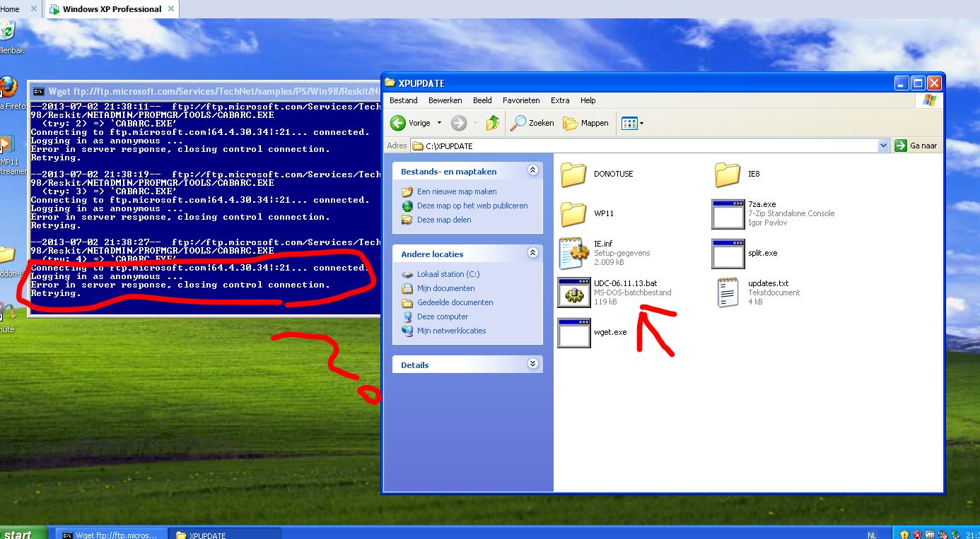Click the recycle bin desktop icon
The image size is (980, 539).
(x=7, y=31)
